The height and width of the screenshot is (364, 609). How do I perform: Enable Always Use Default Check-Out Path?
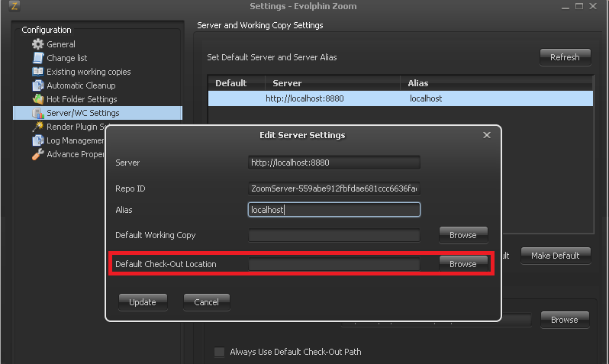pos(220,352)
